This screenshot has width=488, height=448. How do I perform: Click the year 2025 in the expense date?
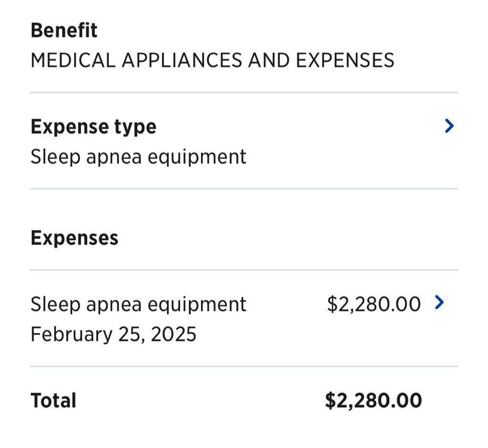[173, 334]
